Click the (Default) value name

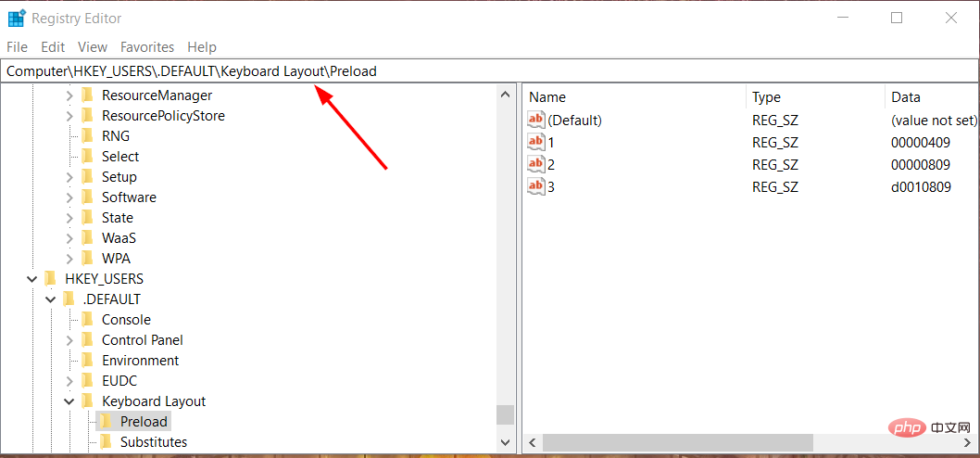coord(574,120)
